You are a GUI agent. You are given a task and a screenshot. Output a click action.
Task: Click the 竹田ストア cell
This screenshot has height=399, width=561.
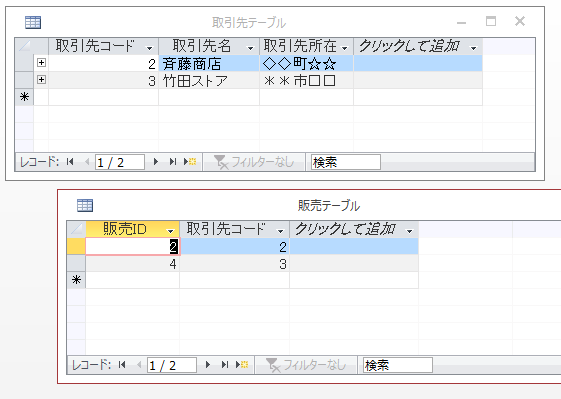[209, 80]
